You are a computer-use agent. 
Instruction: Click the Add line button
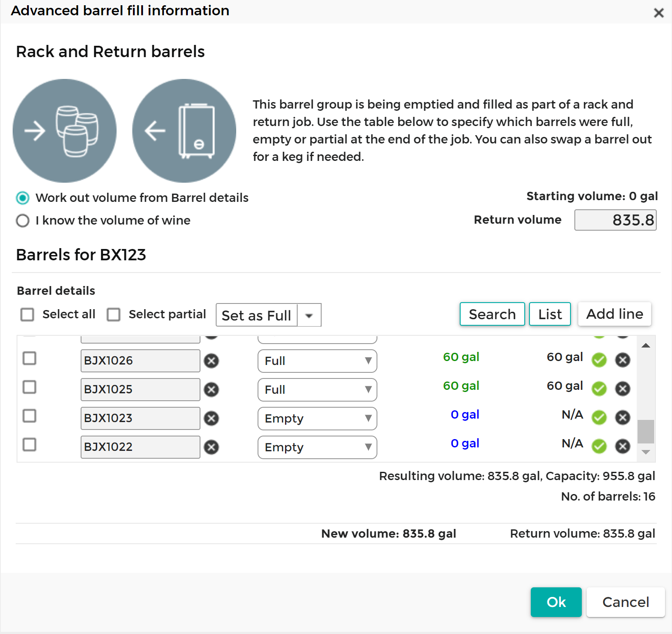coord(614,314)
